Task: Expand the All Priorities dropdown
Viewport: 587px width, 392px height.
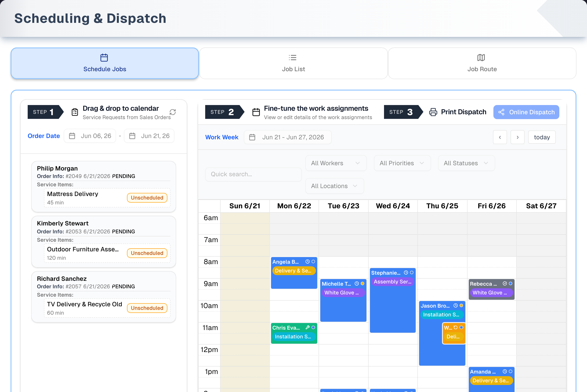Action: pyautogui.click(x=402, y=163)
